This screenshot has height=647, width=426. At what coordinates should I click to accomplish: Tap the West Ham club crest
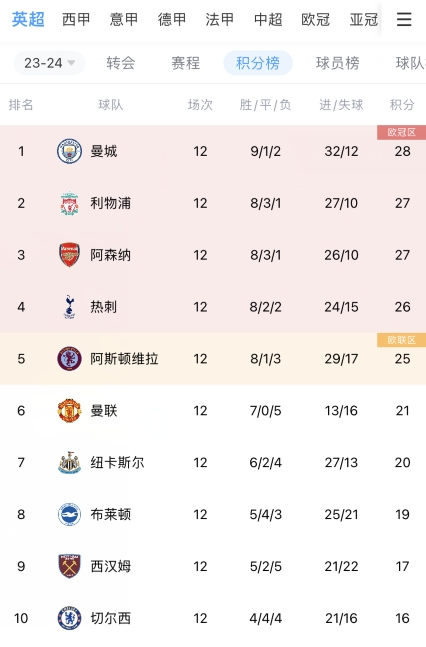(69, 566)
